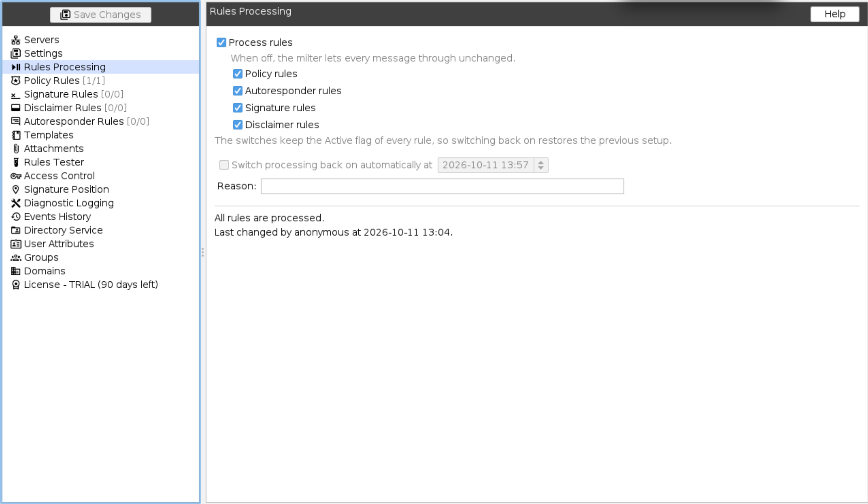Viewport: 868px width, 504px height.
Task: Disable the Disclaimer rules checkbox
Action: tap(237, 125)
